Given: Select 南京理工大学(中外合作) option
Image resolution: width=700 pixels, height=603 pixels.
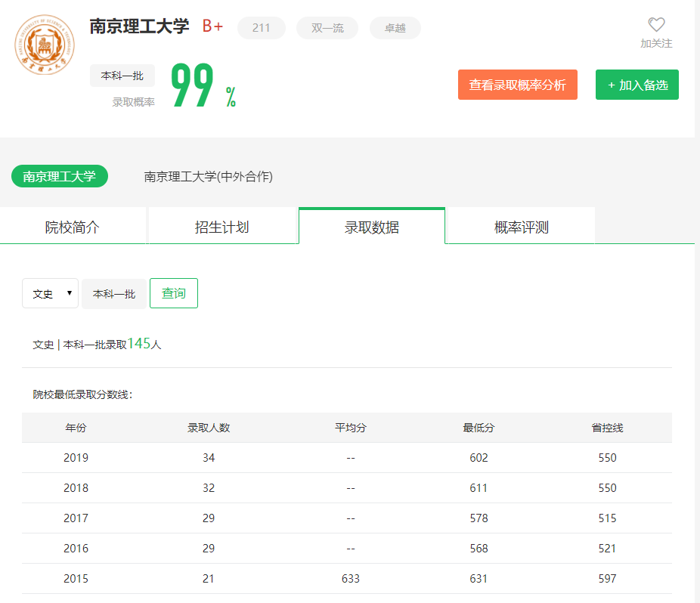Looking at the screenshot, I should (x=208, y=176).
